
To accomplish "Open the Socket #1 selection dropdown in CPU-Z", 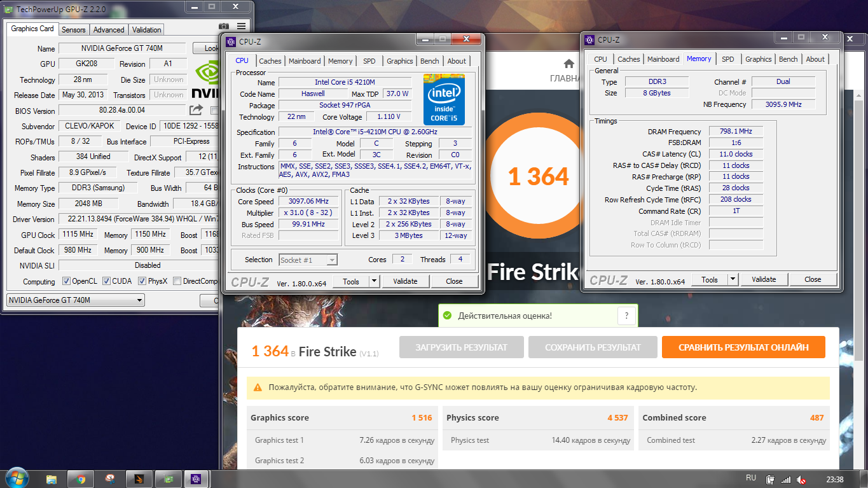I will (x=308, y=260).
